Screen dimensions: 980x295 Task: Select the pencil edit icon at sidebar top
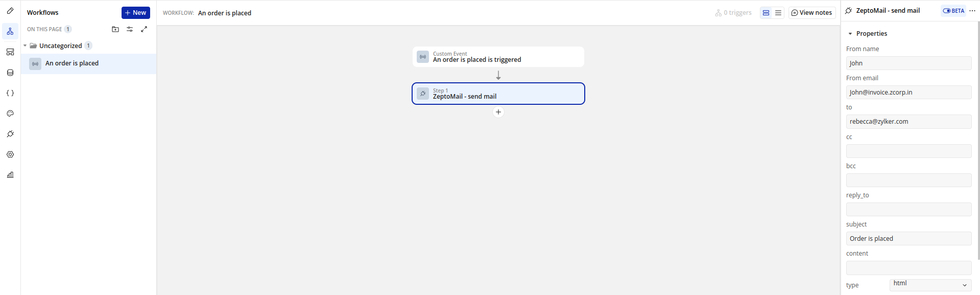click(10, 10)
